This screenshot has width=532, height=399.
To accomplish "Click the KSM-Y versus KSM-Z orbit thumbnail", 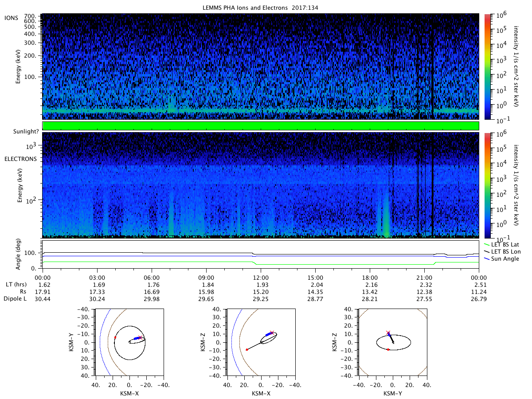I will [393, 342].
